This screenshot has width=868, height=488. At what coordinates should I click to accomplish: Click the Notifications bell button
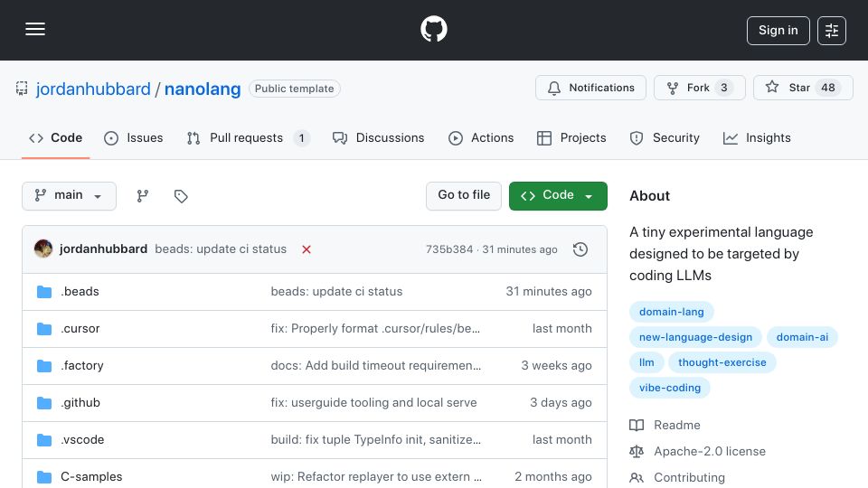pyautogui.click(x=590, y=88)
